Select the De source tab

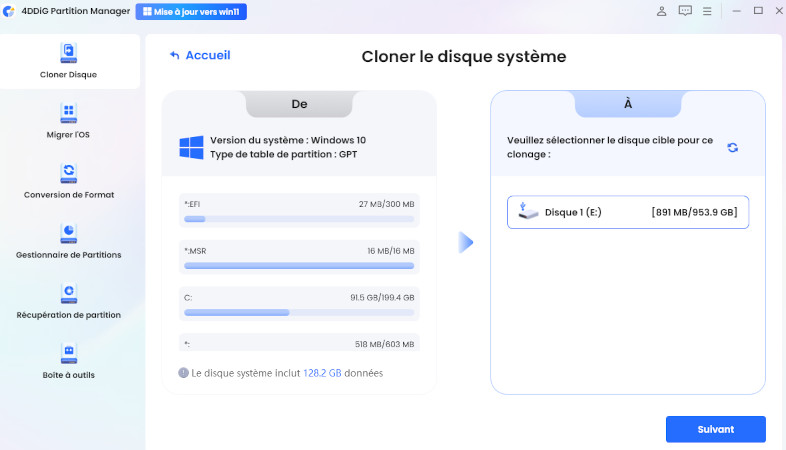299,104
